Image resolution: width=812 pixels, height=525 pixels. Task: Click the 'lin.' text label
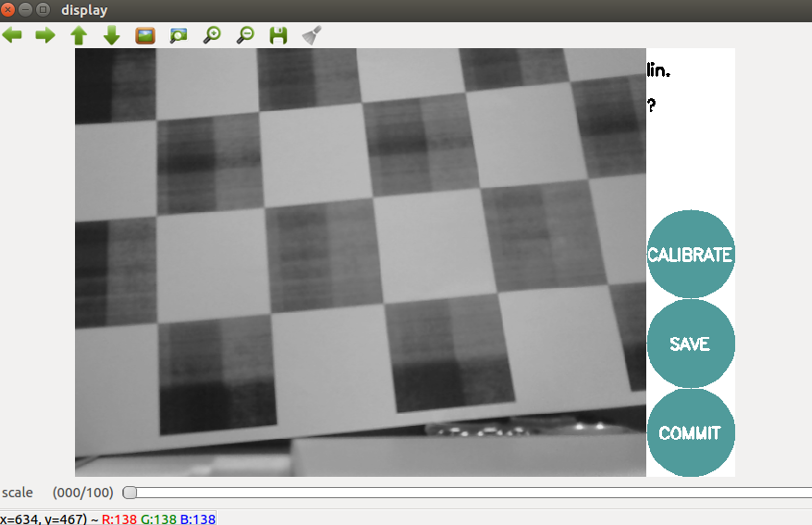(658, 69)
